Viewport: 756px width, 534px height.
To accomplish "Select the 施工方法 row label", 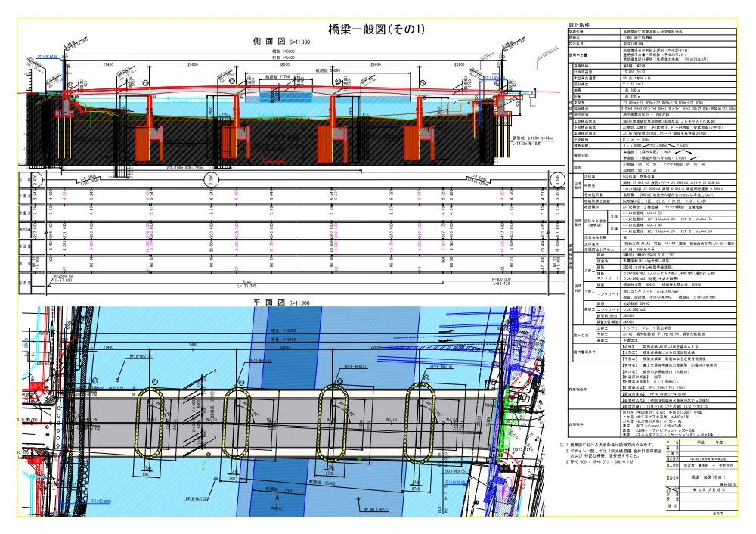I will tap(581, 334).
